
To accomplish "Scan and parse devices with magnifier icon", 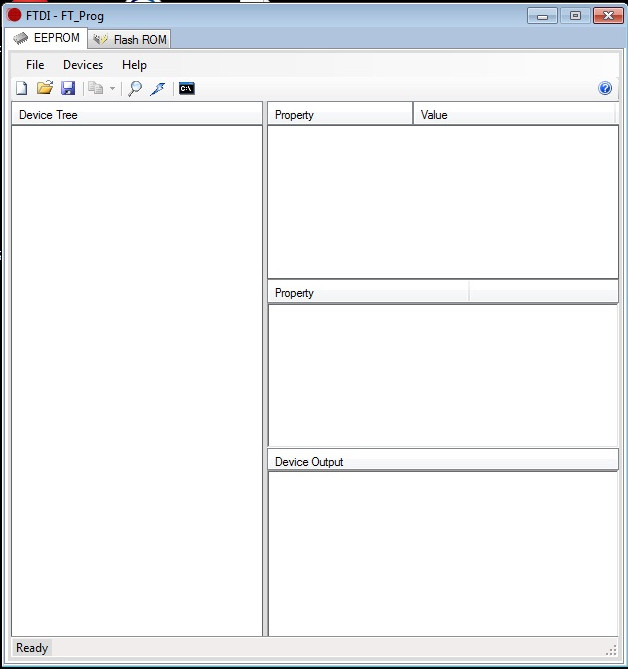I will point(135,88).
